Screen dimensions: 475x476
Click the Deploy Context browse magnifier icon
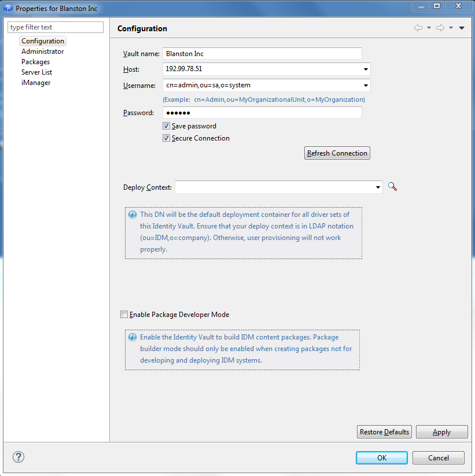click(x=392, y=186)
